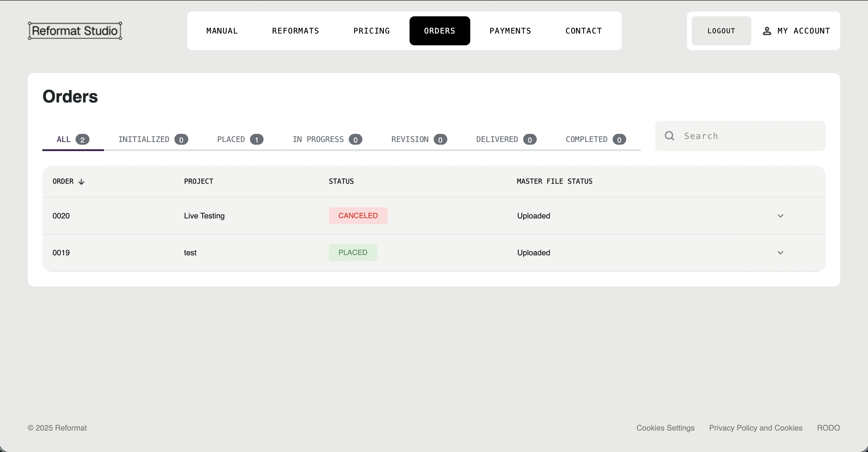Click the Order column sort arrow
Viewport: 868px width, 452px height.
[81, 182]
